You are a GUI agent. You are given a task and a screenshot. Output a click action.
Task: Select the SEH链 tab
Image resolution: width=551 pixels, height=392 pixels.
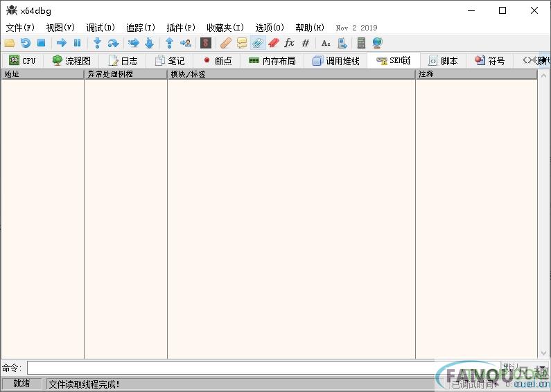pyautogui.click(x=394, y=60)
